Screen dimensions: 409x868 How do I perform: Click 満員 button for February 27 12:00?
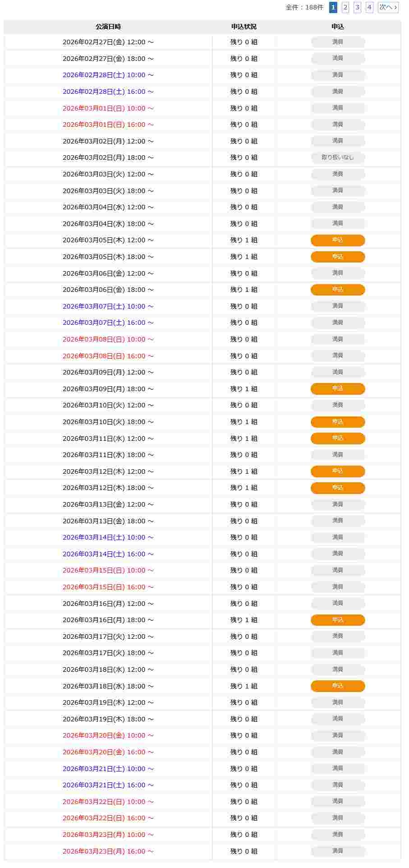click(338, 42)
